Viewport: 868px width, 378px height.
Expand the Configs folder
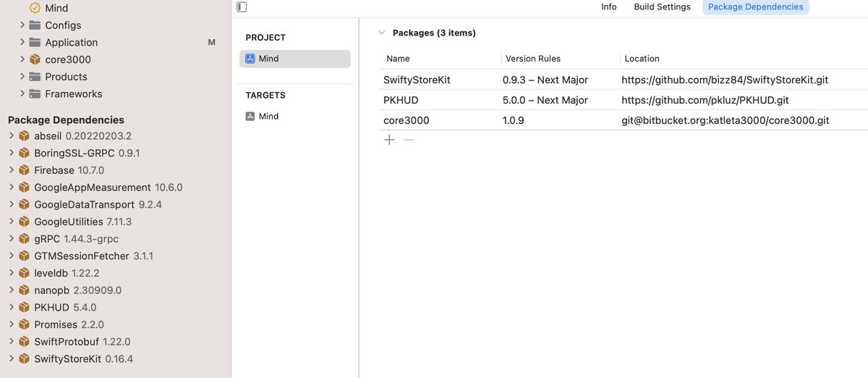(x=22, y=25)
